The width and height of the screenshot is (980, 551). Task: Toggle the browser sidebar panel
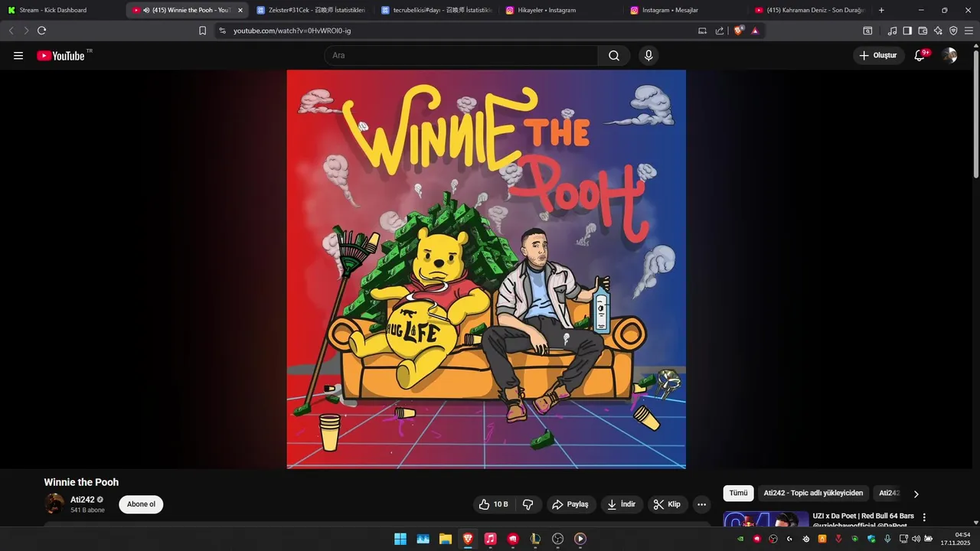click(x=907, y=31)
